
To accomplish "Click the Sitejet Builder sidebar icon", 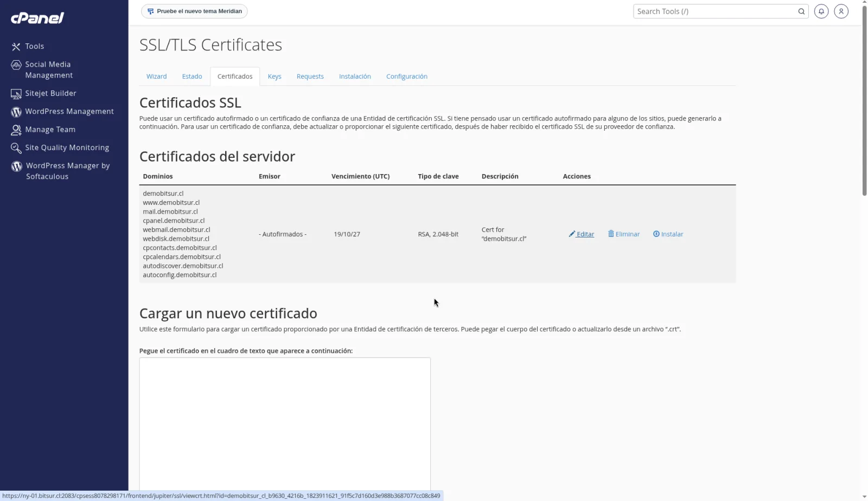I will pyautogui.click(x=16, y=94).
